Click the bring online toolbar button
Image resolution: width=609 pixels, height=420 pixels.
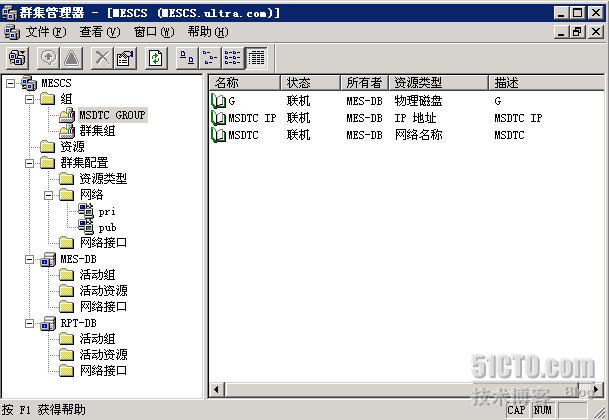[x=48, y=58]
